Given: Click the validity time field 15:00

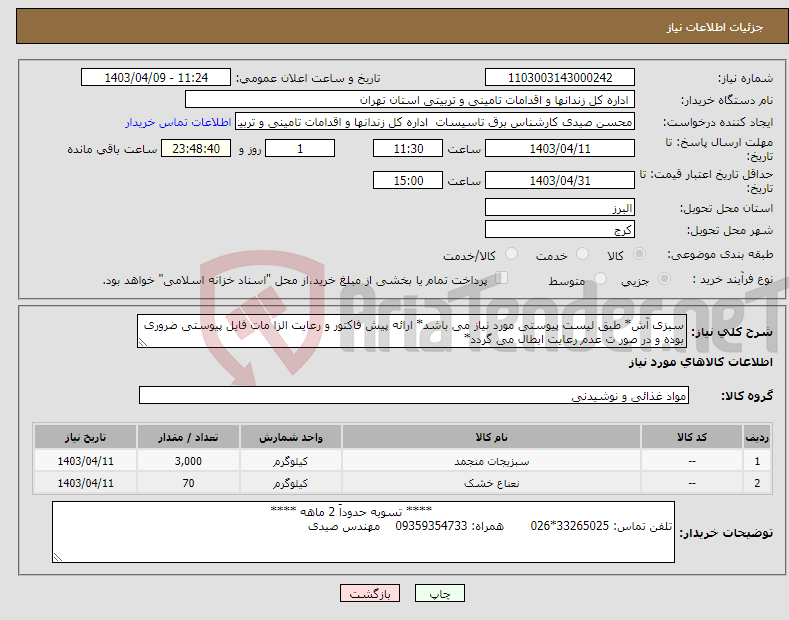Looking at the screenshot, I should (x=408, y=180).
